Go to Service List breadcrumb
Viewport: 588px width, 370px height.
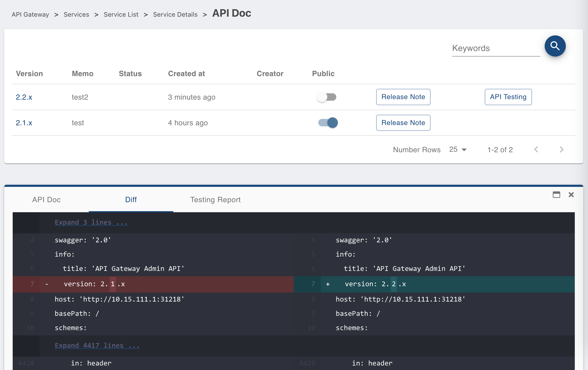pos(121,15)
